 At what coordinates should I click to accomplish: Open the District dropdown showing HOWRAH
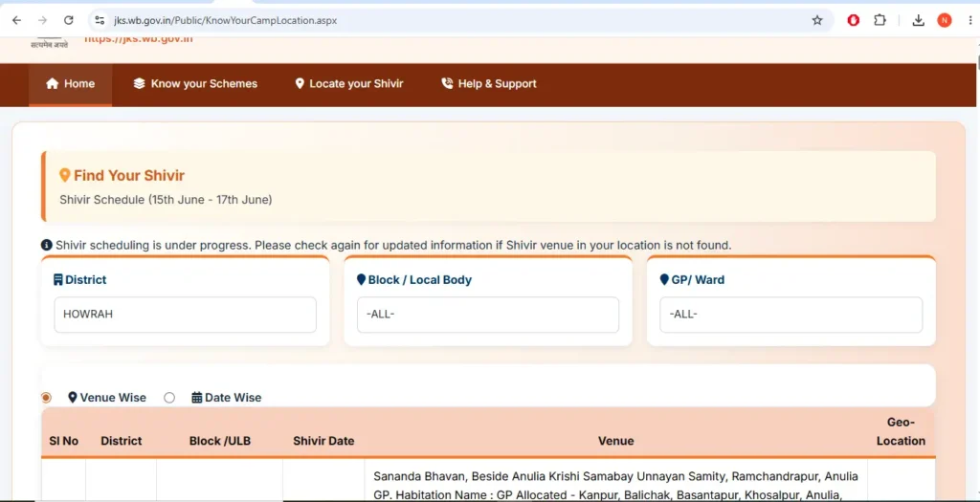tap(185, 315)
